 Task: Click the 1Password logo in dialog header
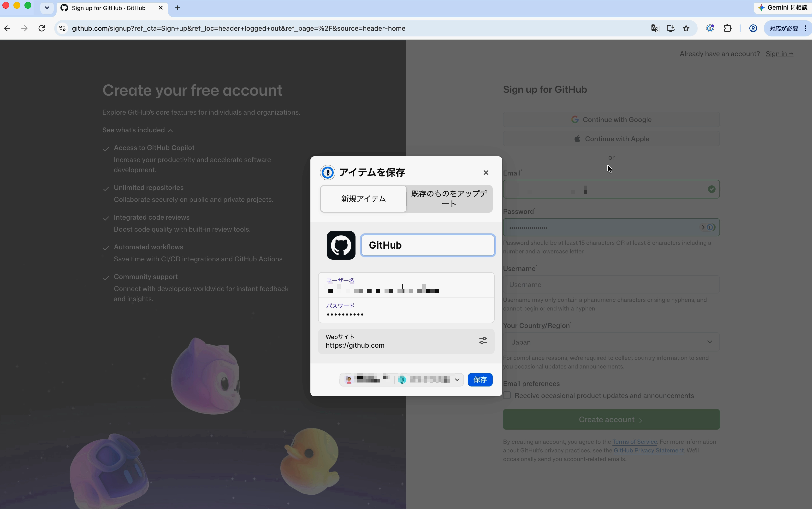click(327, 173)
